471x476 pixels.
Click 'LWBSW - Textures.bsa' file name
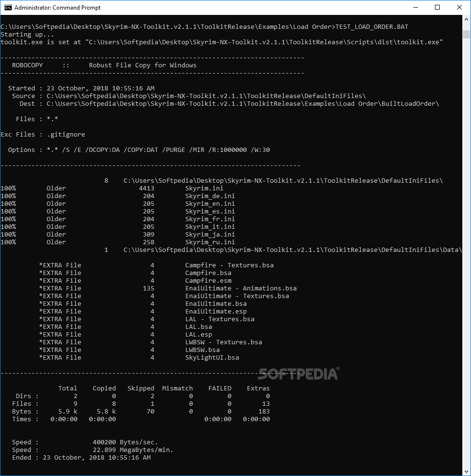(224, 342)
